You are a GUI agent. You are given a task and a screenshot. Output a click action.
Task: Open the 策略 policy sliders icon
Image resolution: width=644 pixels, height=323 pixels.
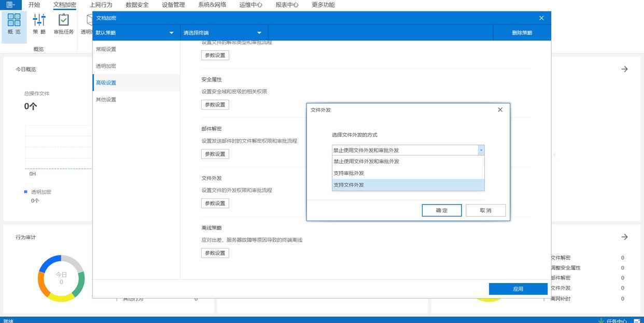39,20
